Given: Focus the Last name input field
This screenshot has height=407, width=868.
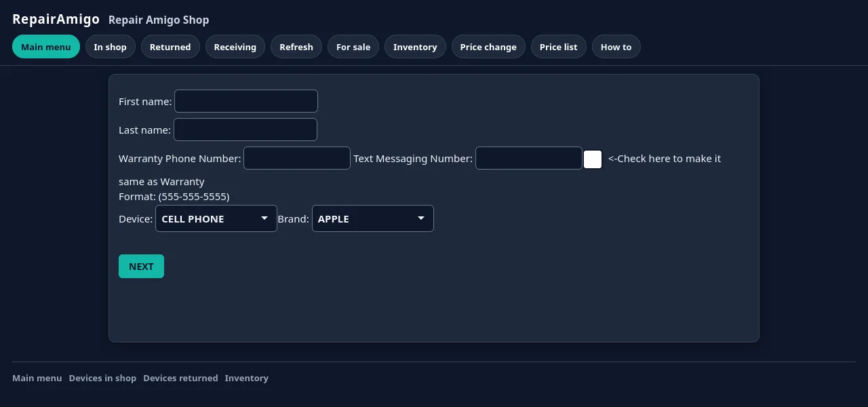Looking at the screenshot, I should [245, 130].
